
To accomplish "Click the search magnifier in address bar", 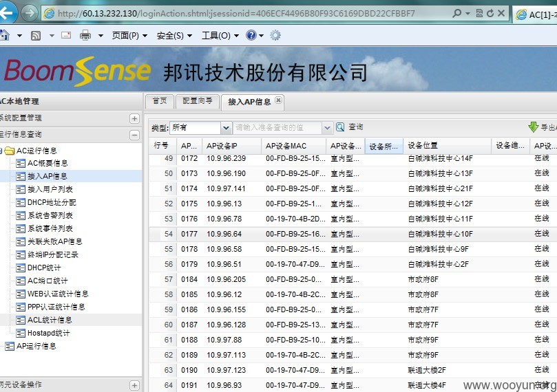I will pos(457,14).
